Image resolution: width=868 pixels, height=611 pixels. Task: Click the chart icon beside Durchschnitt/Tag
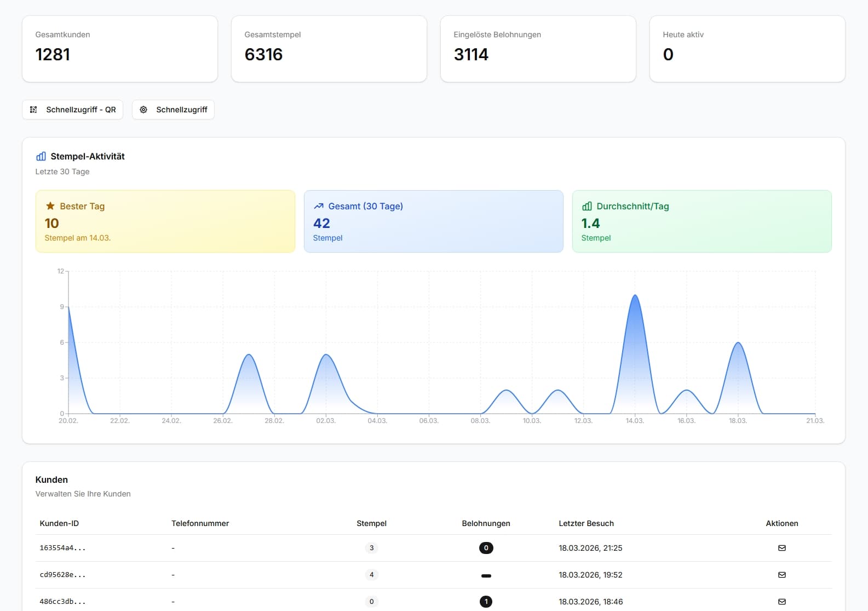coord(587,206)
